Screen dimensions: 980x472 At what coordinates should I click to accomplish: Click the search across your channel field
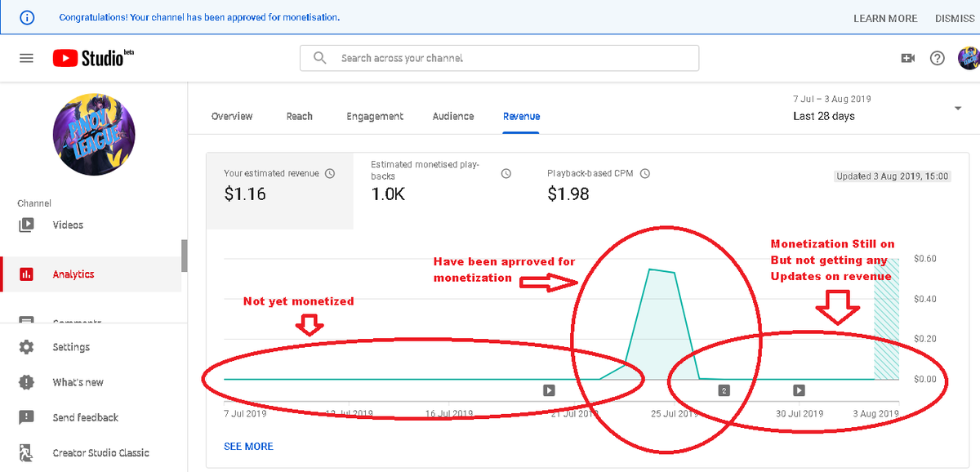pyautogui.click(x=500, y=58)
